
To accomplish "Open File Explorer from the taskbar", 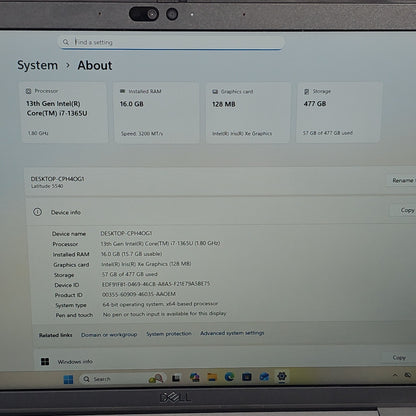I will [x=212, y=377].
